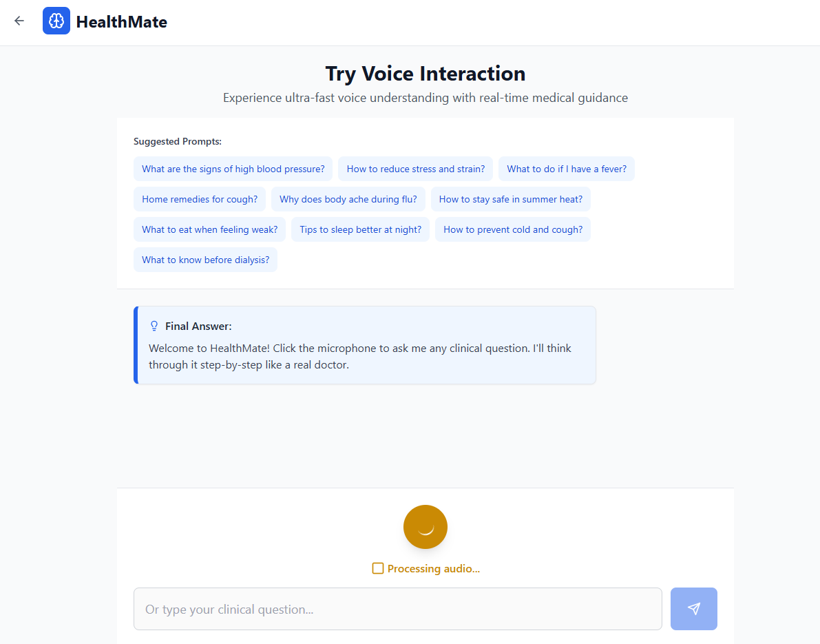Select 'What are the signs of high blood pressure?' prompt
The height and width of the screenshot is (644, 820).
coord(233,169)
